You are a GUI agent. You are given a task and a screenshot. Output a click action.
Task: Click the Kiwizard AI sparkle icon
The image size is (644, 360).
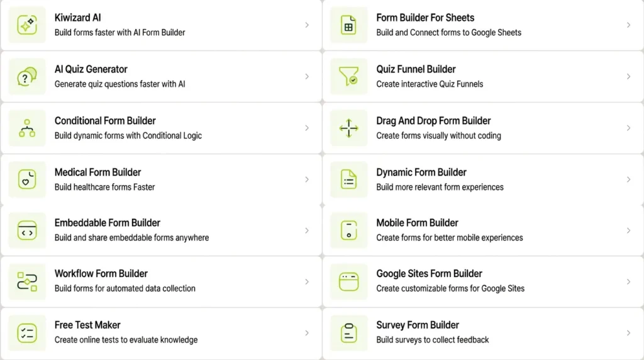pos(27,25)
